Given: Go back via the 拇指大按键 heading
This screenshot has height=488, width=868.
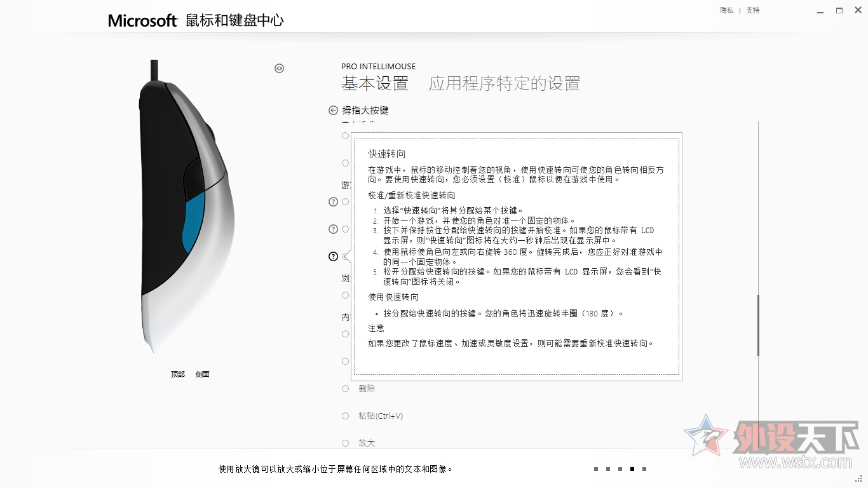Looking at the screenshot, I should (365, 110).
